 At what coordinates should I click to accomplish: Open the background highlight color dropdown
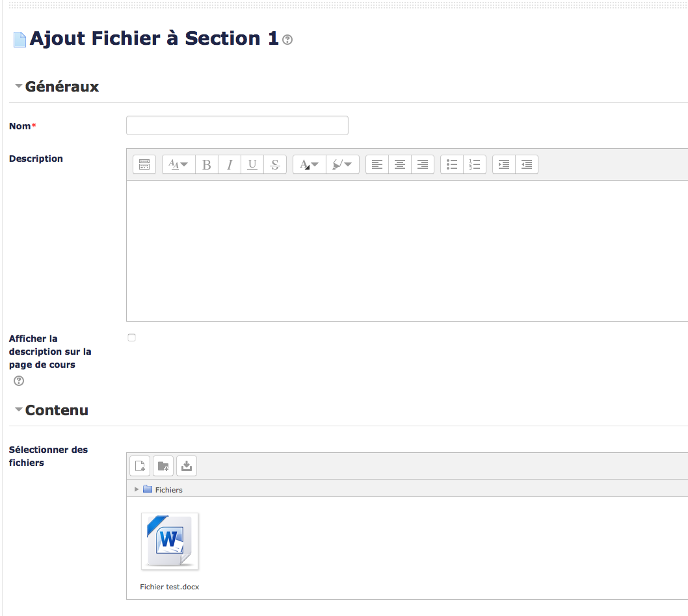point(342,164)
